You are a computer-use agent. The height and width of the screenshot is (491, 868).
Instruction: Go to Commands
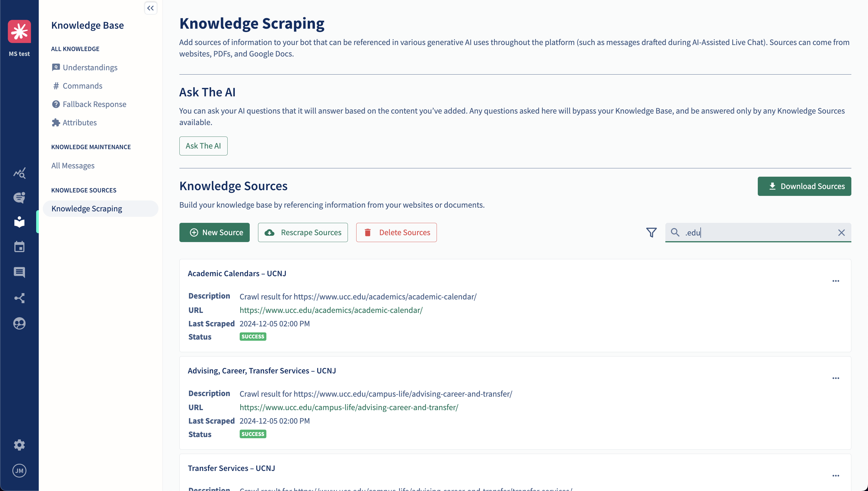[x=82, y=86]
